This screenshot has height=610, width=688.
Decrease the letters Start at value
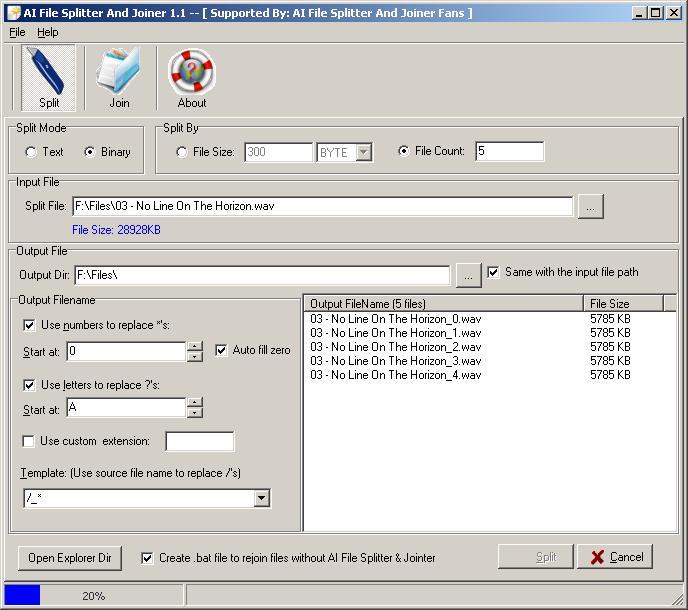click(194, 413)
